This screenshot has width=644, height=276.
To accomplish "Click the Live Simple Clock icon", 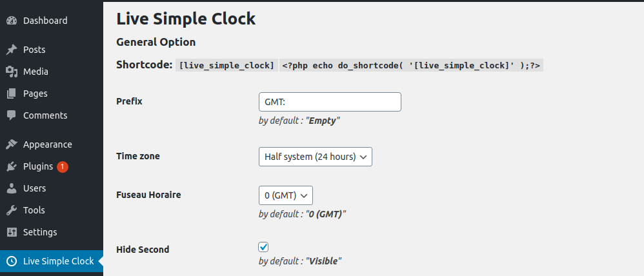I will pos(12,261).
